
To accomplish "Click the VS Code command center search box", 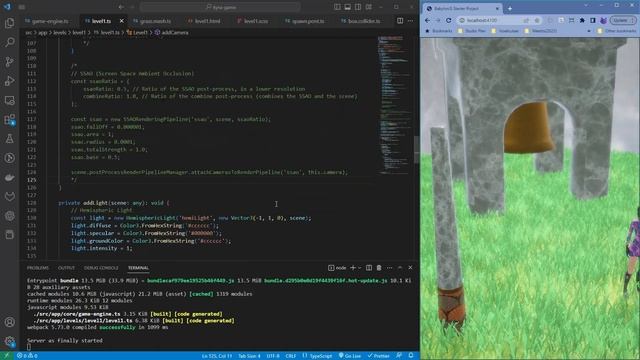I will 220,7.
